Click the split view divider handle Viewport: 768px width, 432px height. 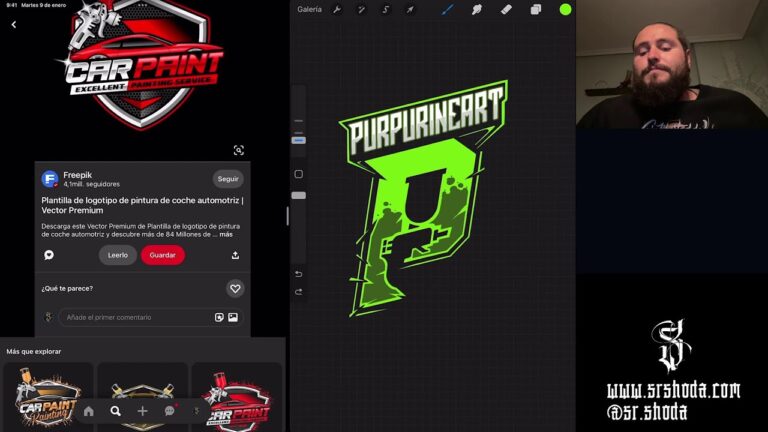(x=288, y=216)
